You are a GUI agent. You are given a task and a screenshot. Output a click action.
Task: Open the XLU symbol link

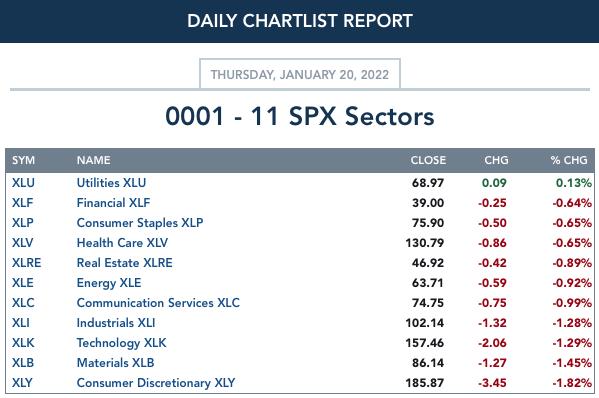23,183
